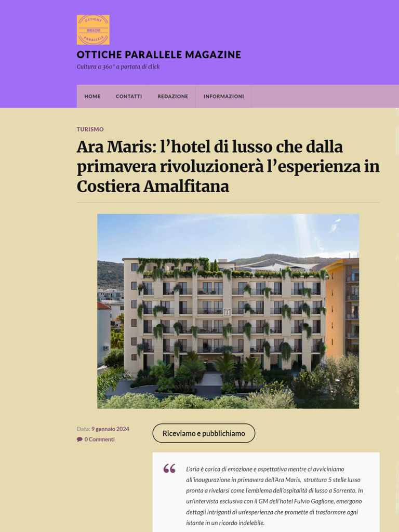Screen dimensions: 399x532
Task: Click the 9 gennaio 2024 date link
Action: click(110, 429)
